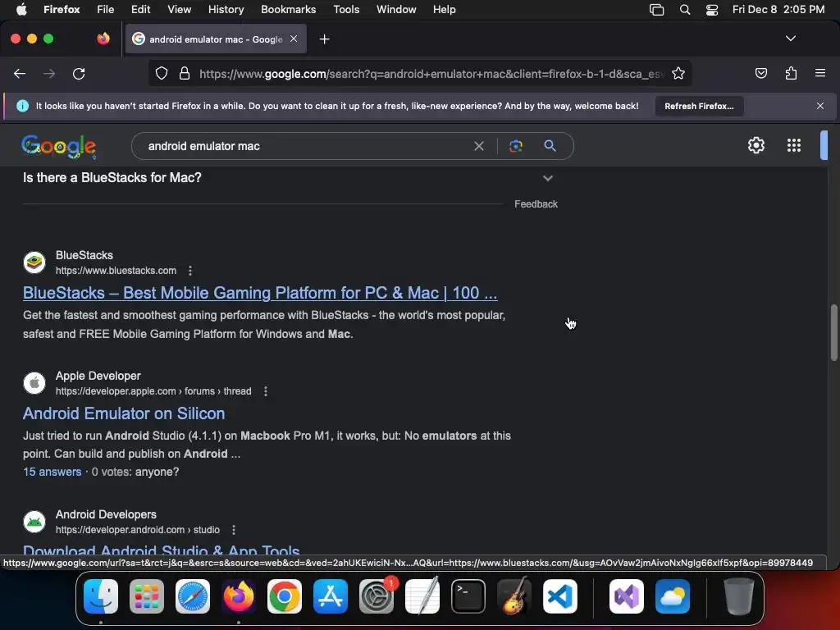The width and height of the screenshot is (840, 630).
Task: Open Download Android Studio & App Tools link
Action: 162,550
